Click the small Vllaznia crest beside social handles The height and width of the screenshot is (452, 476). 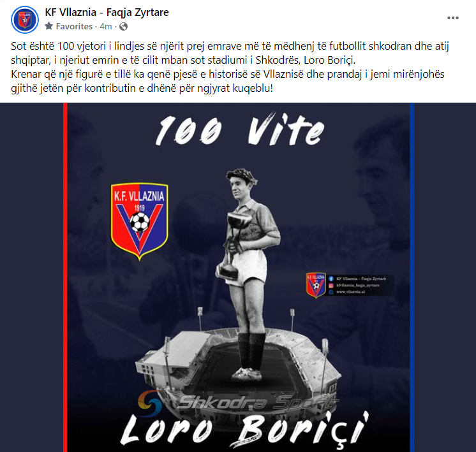coord(316,285)
